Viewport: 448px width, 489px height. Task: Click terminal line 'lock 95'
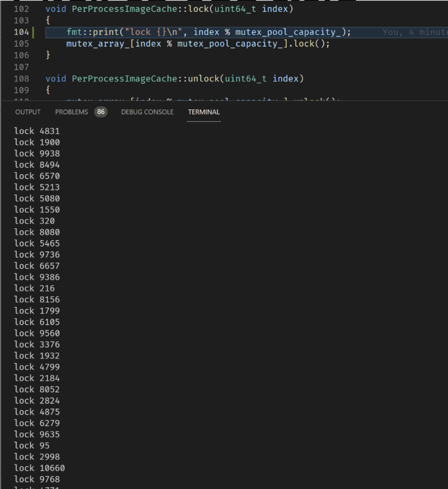pyautogui.click(x=32, y=445)
